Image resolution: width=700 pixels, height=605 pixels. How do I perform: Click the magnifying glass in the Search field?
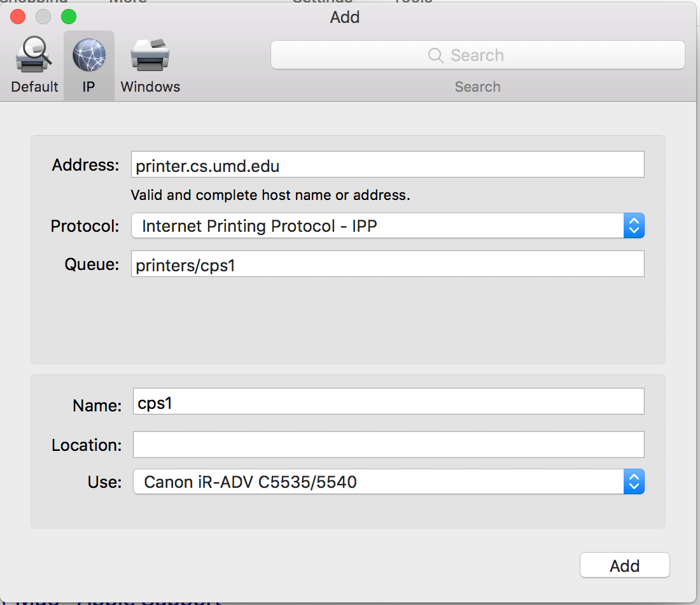pos(435,55)
